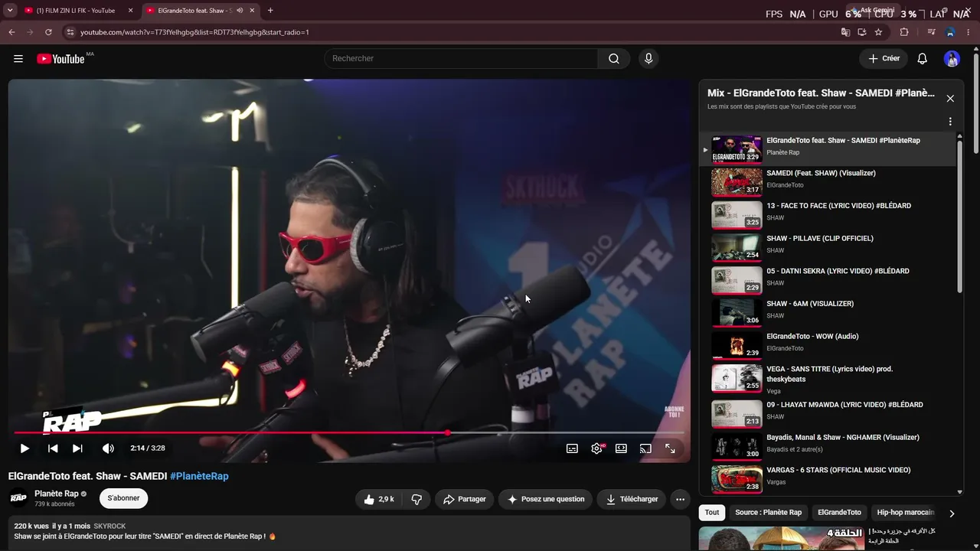Mute the video with the speaker icon
Image resolution: width=980 pixels, height=551 pixels.
(108, 448)
